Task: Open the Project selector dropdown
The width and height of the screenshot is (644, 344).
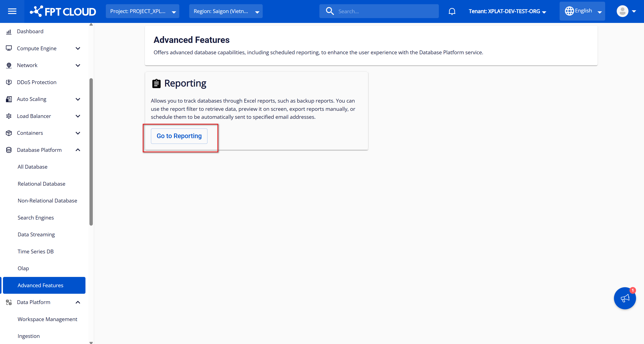Action: click(143, 11)
